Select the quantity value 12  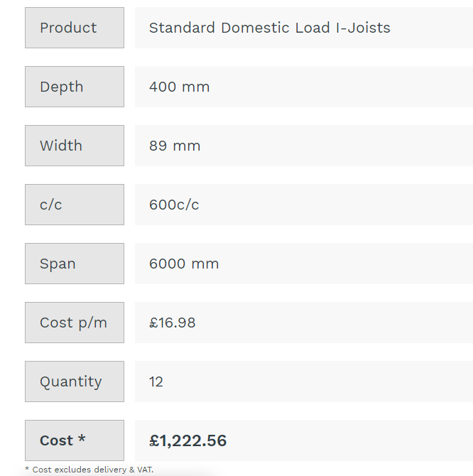[x=156, y=382]
